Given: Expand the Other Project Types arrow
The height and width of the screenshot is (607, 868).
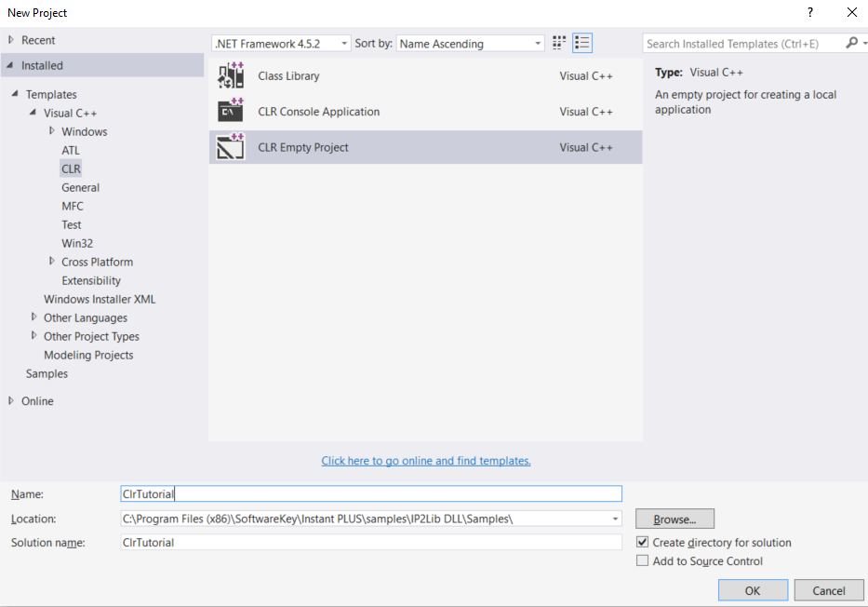Looking at the screenshot, I should tap(34, 336).
